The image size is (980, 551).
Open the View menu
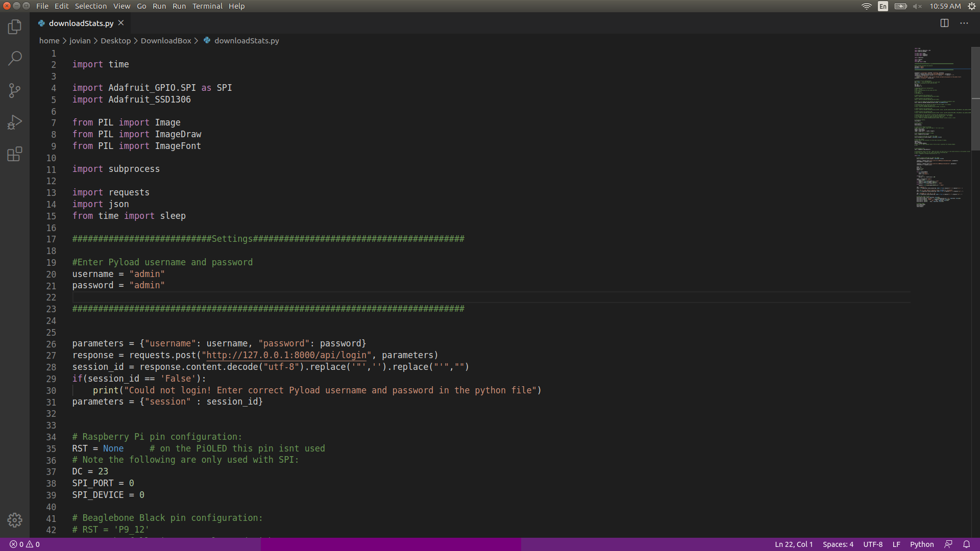click(121, 6)
